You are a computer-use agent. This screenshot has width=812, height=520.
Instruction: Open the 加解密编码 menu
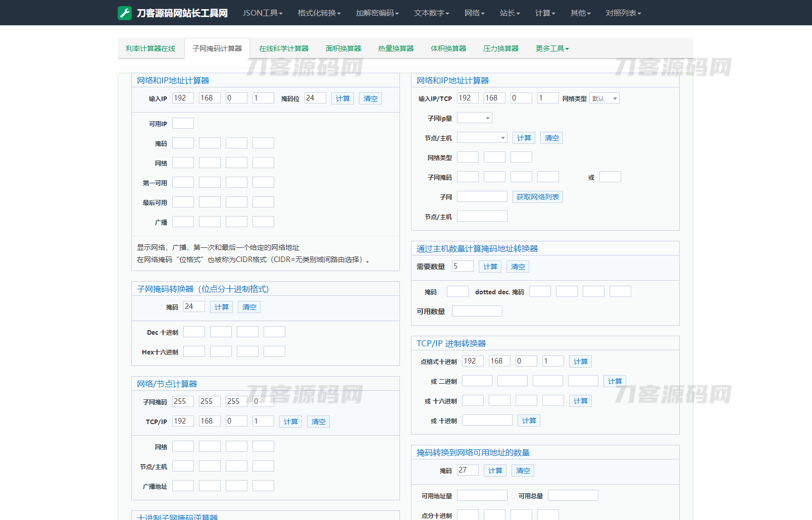(377, 13)
